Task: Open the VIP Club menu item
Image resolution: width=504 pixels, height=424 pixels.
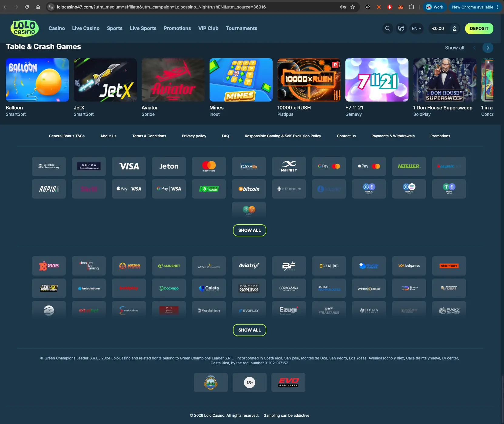Action: click(x=208, y=28)
